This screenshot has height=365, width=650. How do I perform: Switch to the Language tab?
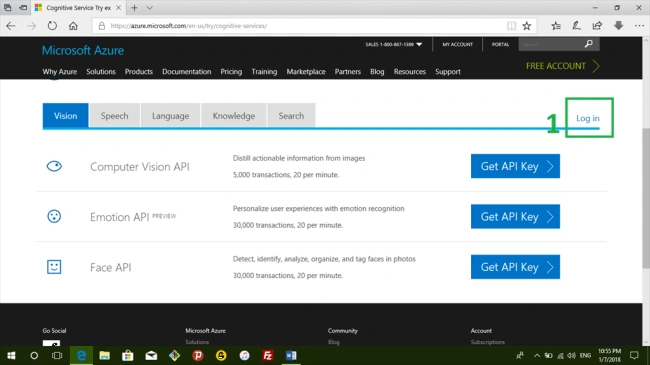coord(170,116)
